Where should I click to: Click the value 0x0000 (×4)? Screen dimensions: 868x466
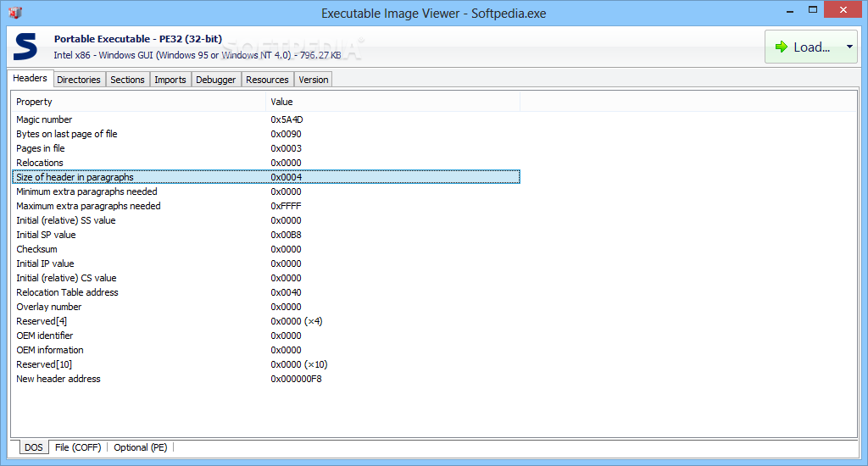coord(297,321)
